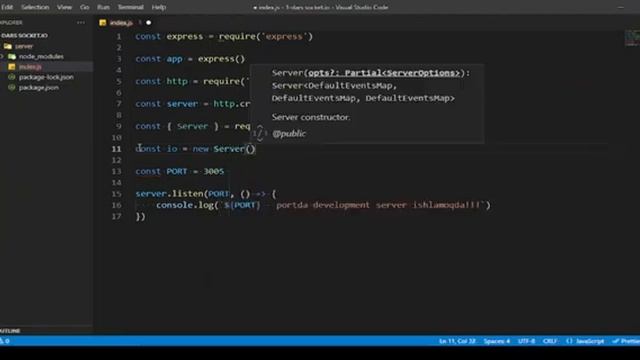The image size is (640, 360).
Task: Click the EXPLORER panel title
Action: point(11,22)
